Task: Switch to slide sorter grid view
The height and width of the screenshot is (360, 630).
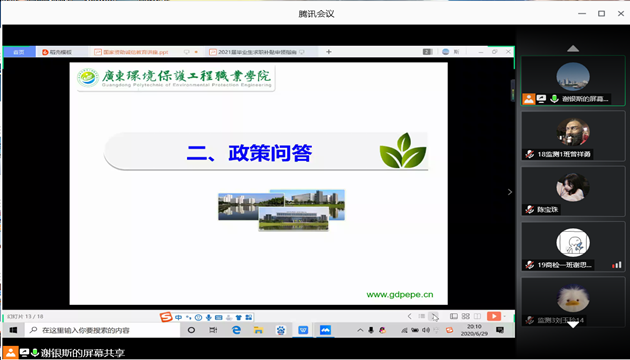Action: coord(466,316)
